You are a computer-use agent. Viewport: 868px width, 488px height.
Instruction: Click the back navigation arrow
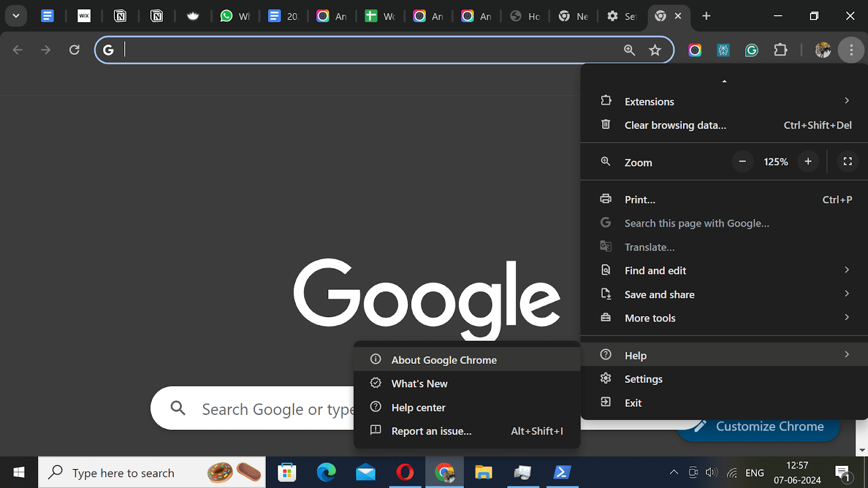(x=17, y=49)
